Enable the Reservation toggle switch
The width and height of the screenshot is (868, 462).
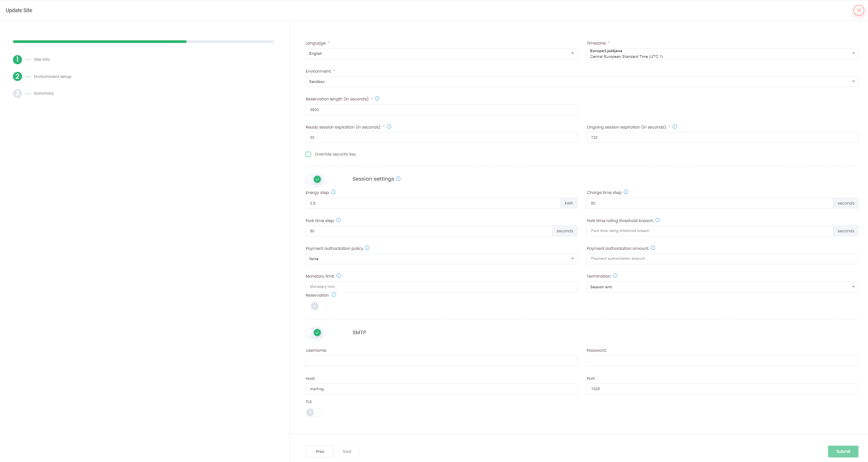(318, 306)
